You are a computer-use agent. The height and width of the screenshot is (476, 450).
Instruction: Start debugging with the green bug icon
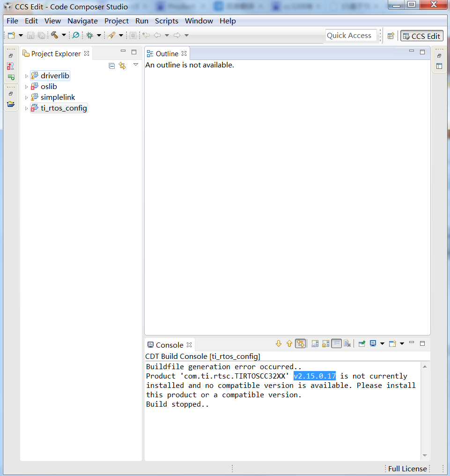pyautogui.click(x=90, y=36)
